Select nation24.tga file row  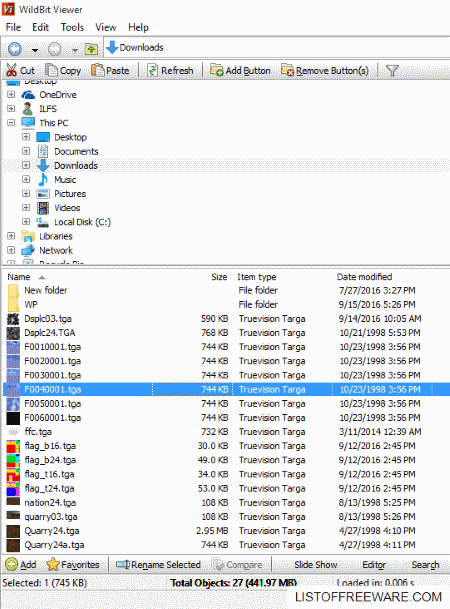[226, 503]
